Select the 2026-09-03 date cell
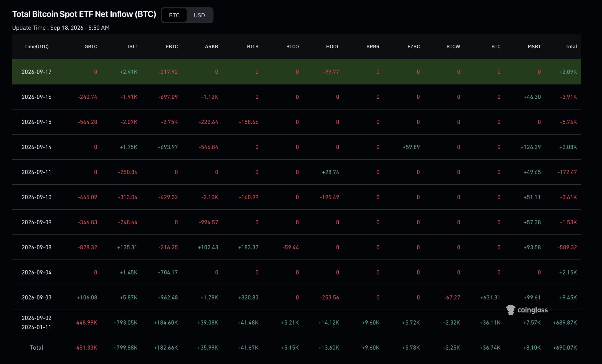The width and height of the screenshot is (602, 364). coord(36,297)
